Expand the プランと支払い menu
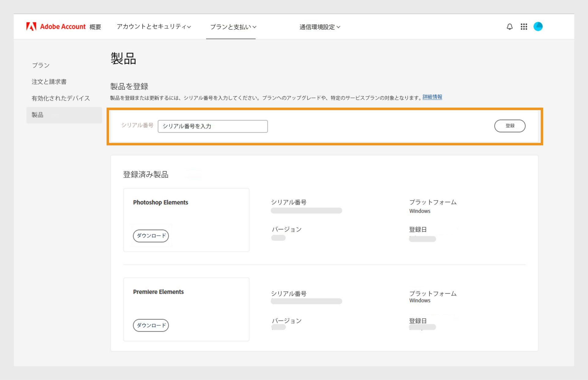The image size is (588, 380). (x=233, y=27)
